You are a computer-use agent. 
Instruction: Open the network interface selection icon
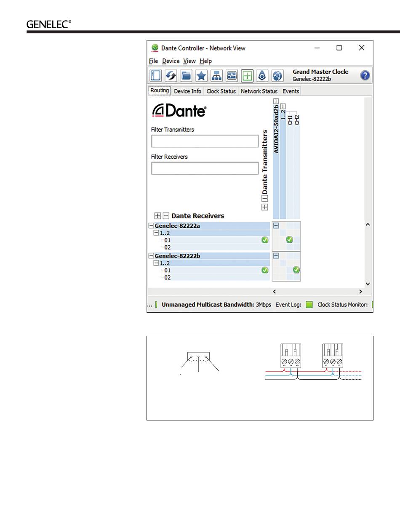(216, 76)
